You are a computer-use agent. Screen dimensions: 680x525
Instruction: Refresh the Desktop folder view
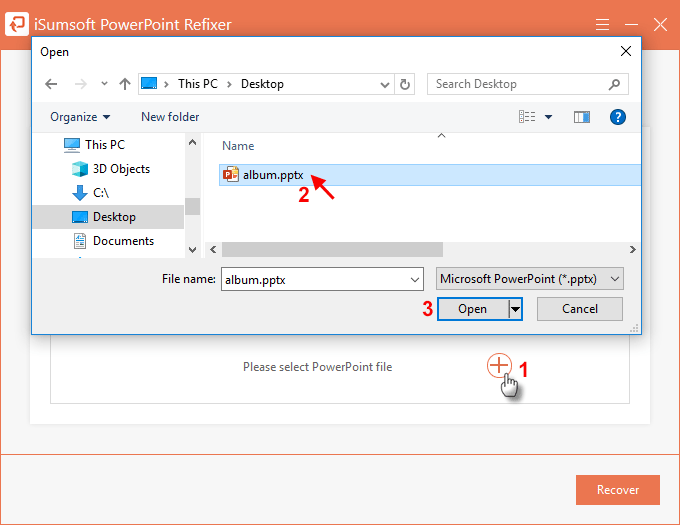(x=405, y=84)
